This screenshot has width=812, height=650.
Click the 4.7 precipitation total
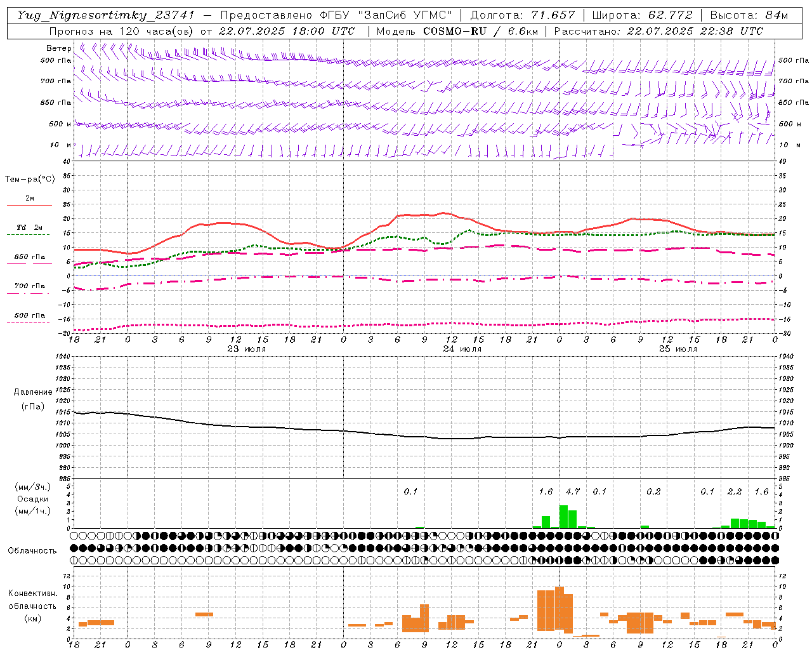tap(573, 491)
